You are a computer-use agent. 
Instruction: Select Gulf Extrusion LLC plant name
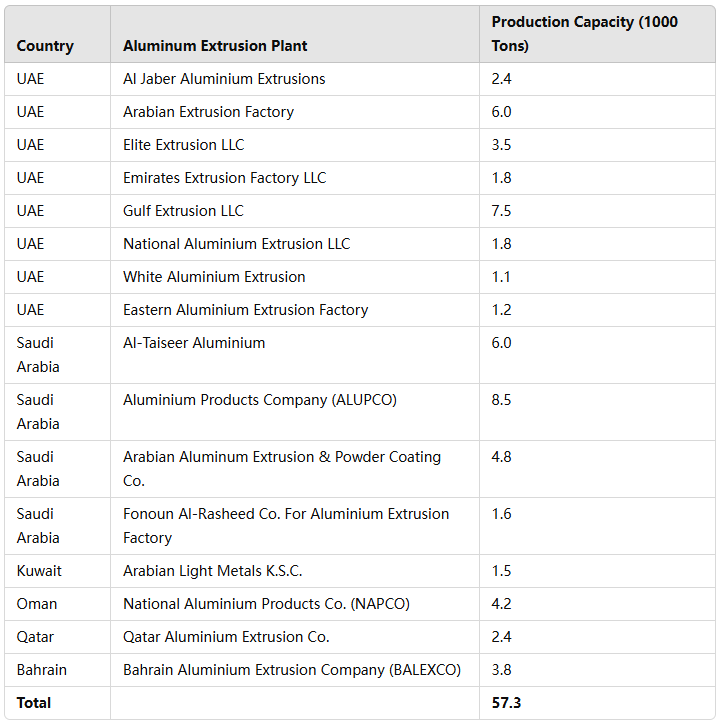tap(183, 211)
